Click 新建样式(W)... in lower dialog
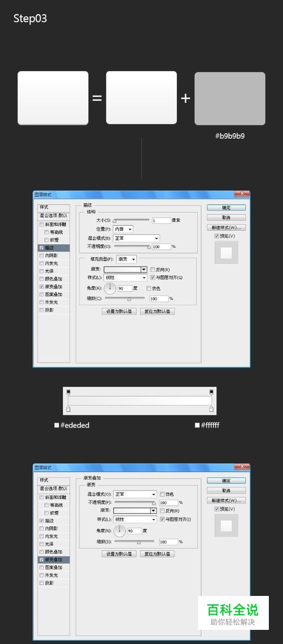This screenshot has width=283, height=644. click(x=226, y=500)
